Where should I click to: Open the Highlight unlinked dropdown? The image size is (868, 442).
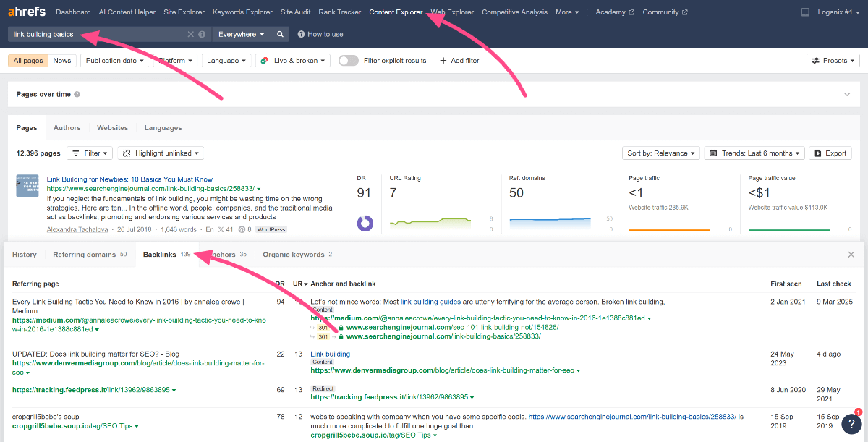[x=161, y=153]
